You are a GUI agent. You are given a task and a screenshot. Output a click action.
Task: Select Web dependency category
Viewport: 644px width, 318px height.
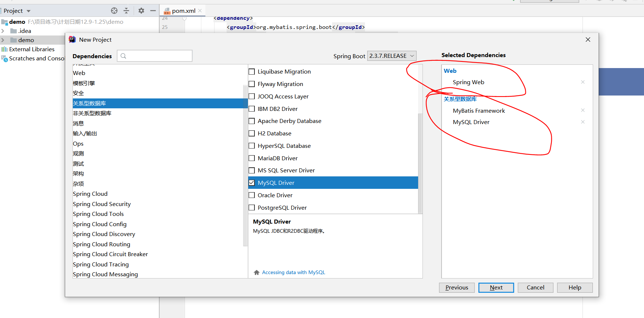tap(79, 73)
